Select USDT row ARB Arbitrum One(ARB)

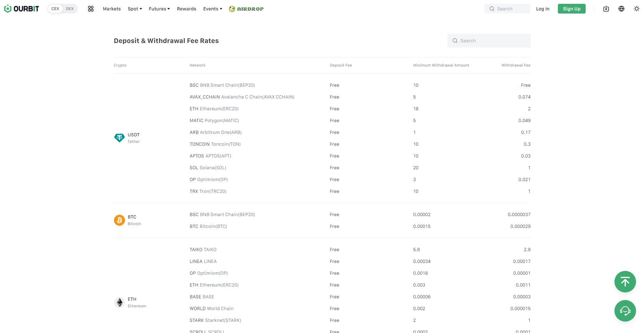click(216, 132)
